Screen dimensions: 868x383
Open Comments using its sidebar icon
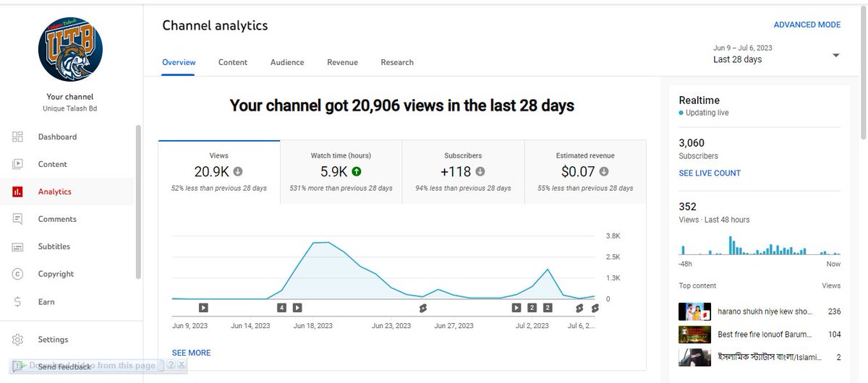coord(18,219)
